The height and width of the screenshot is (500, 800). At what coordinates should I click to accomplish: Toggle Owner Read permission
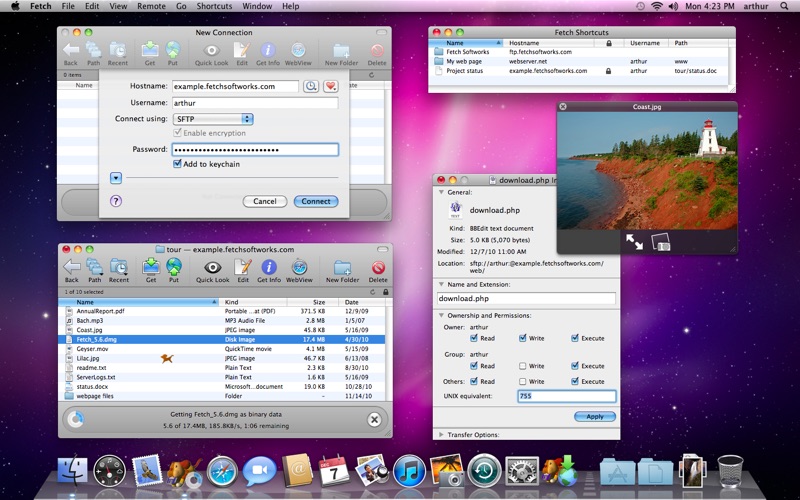click(x=474, y=338)
